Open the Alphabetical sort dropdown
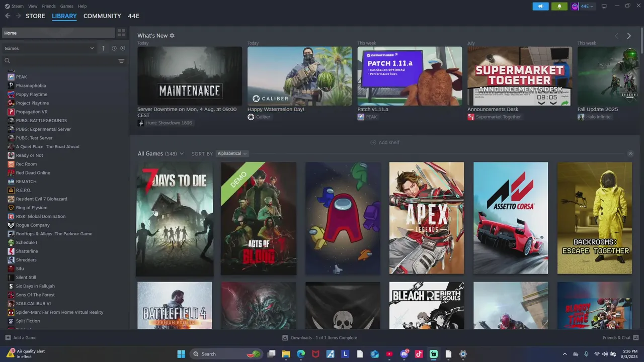Viewport: 644px width, 362px height. click(x=232, y=153)
